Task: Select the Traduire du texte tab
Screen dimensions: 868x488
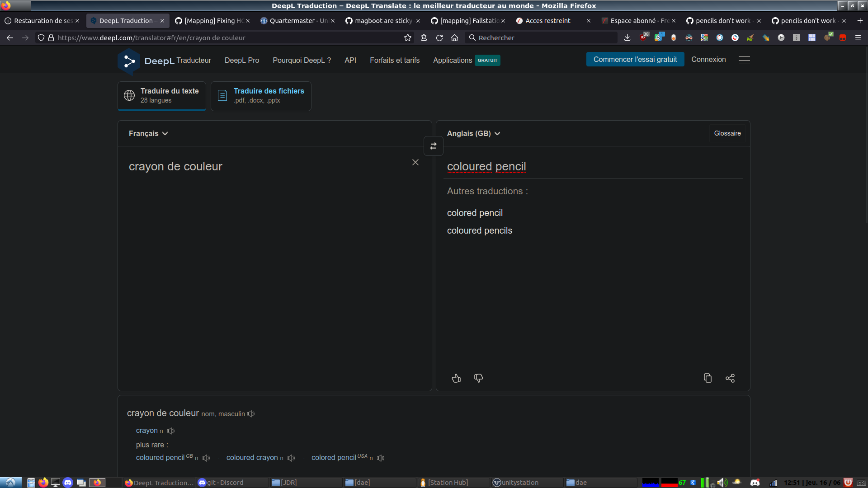Action: pyautogui.click(x=162, y=96)
